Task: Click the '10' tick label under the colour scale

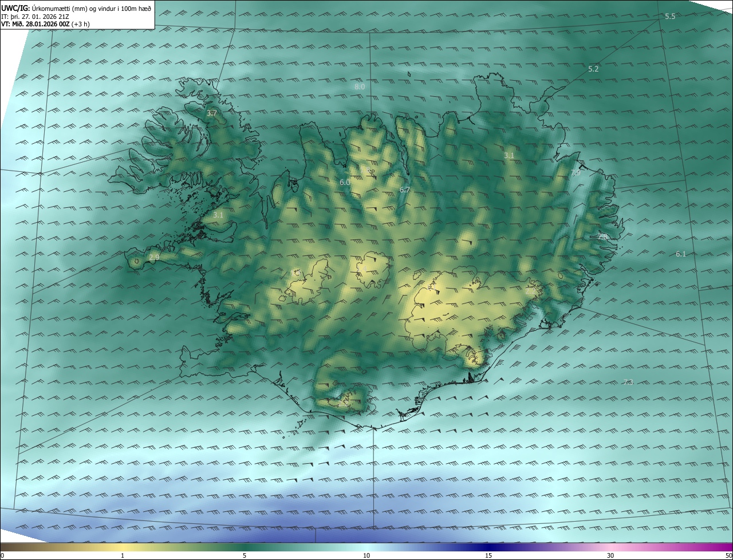Action: pos(366,556)
